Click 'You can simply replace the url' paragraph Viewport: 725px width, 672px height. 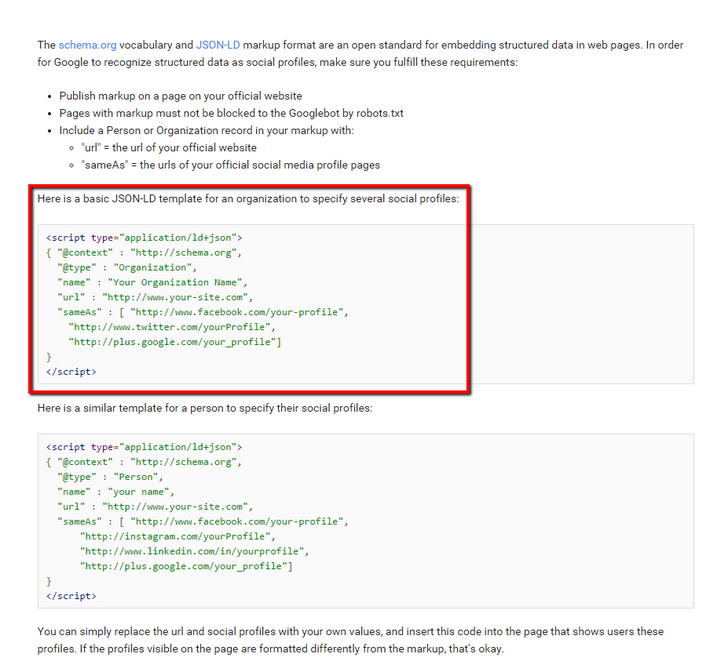click(350, 640)
